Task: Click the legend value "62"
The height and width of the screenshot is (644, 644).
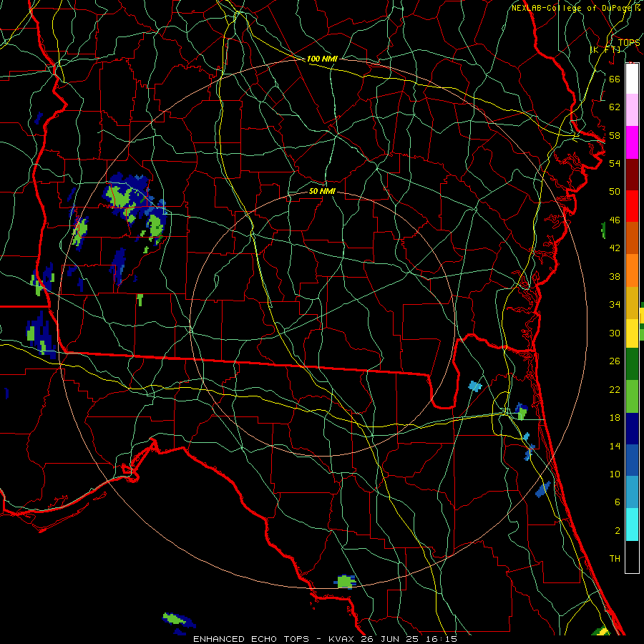Action: (615, 107)
